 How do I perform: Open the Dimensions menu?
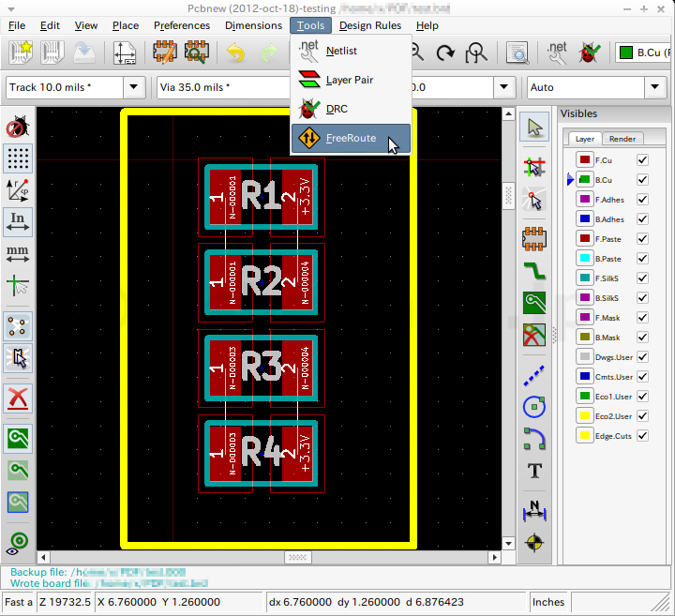click(253, 26)
